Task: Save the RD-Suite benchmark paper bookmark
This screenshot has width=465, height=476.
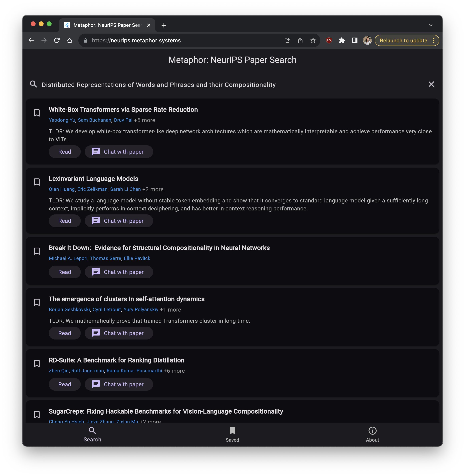Action: point(37,363)
